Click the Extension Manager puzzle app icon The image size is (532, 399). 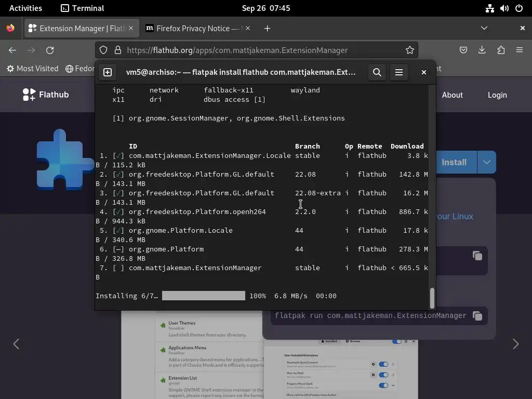pos(64,159)
